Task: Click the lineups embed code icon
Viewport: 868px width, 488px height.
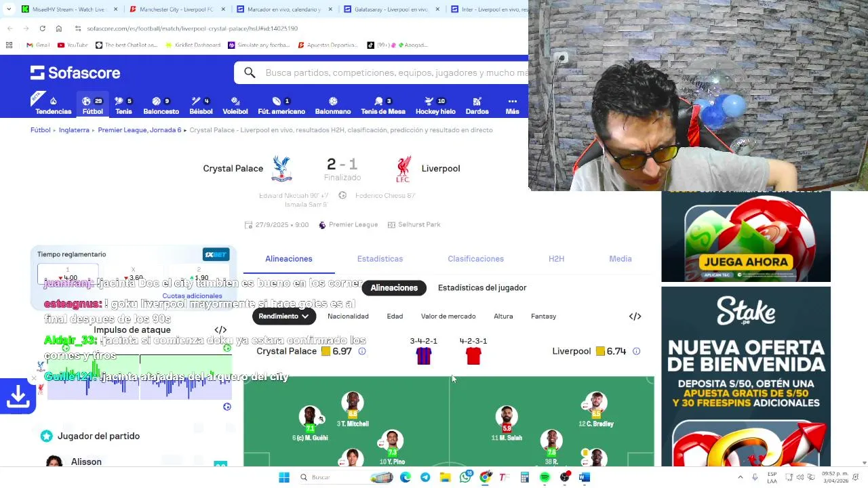Action: click(x=635, y=317)
